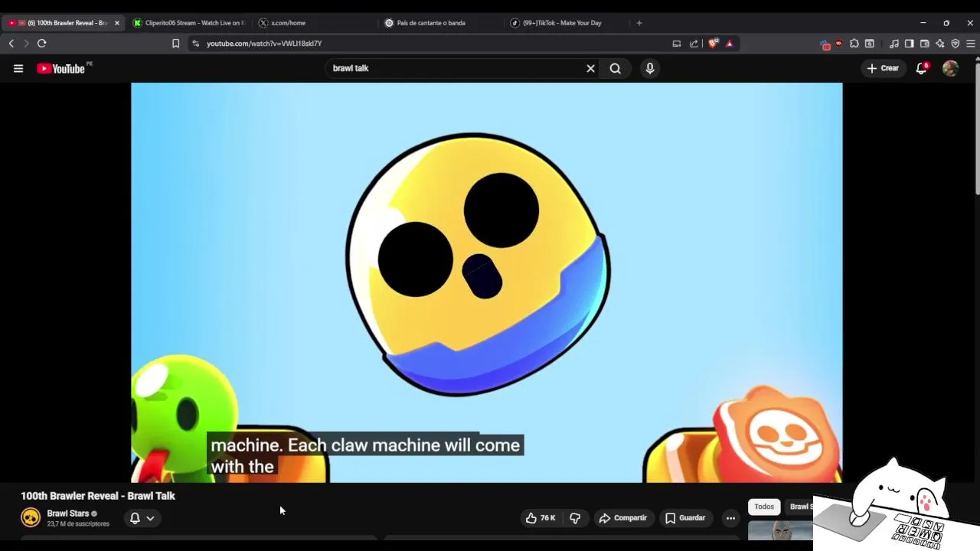Viewport: 980px width, 551px height.
Task: Open the YouTube hamburger guide menu
Action: point(18,68)
